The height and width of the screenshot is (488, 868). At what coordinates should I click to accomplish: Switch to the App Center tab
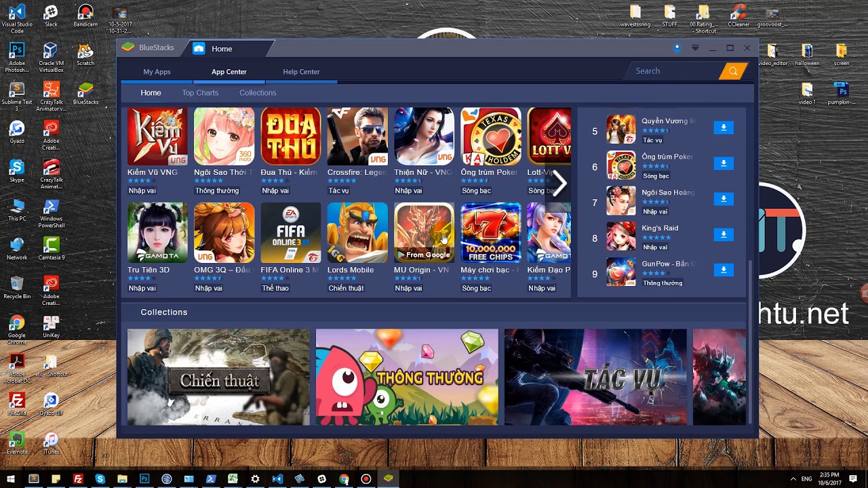pyautogui.click(x=229, y=72)
